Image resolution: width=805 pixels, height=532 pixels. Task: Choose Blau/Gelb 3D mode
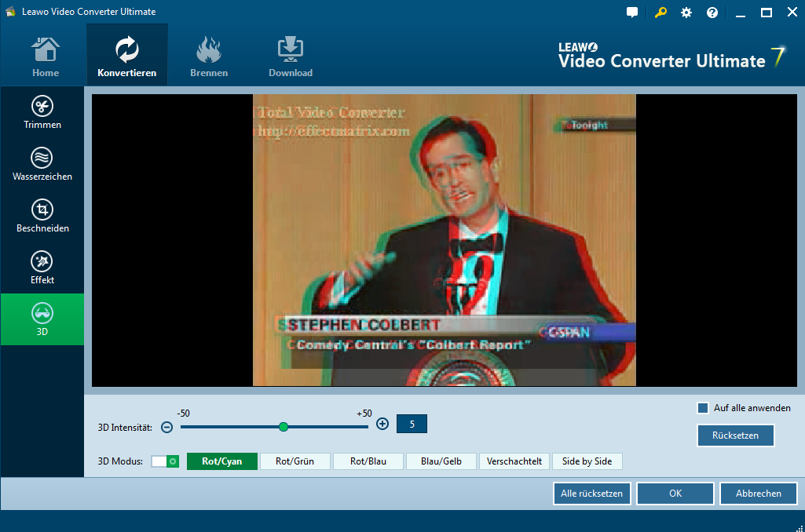pos(441,461)
